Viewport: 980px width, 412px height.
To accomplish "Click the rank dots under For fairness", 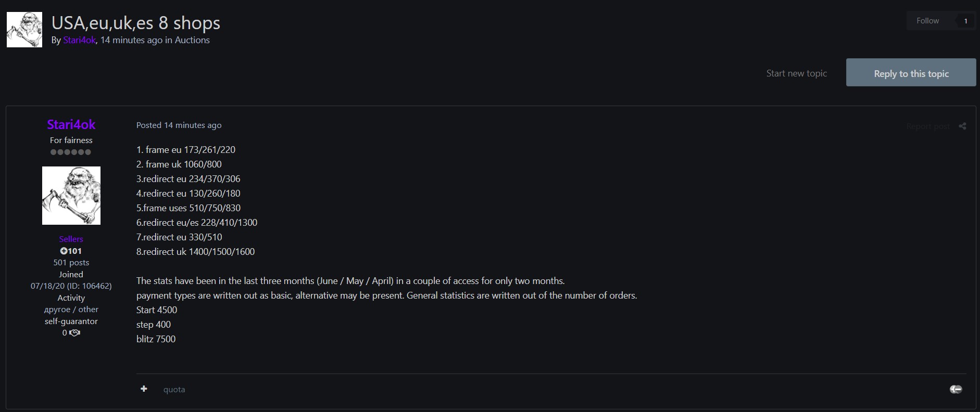I will [x=71, y=152].
